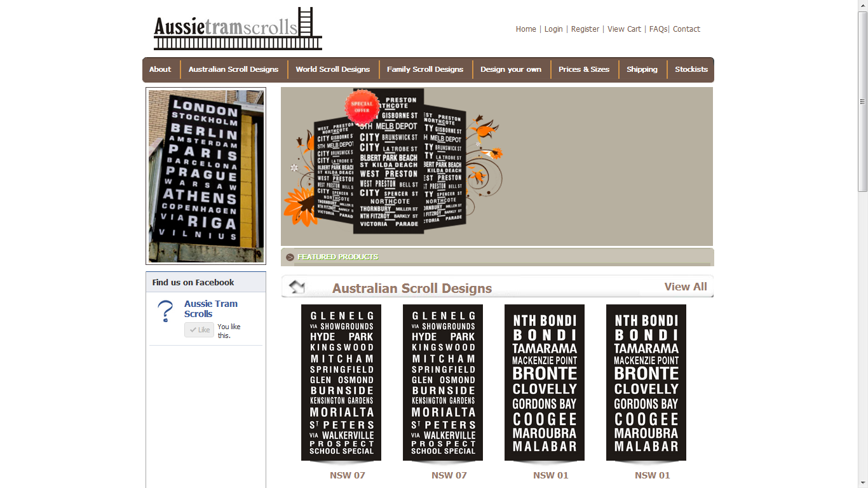
Task: Click the Facebook Like button
Action: (x=199, y=330)
